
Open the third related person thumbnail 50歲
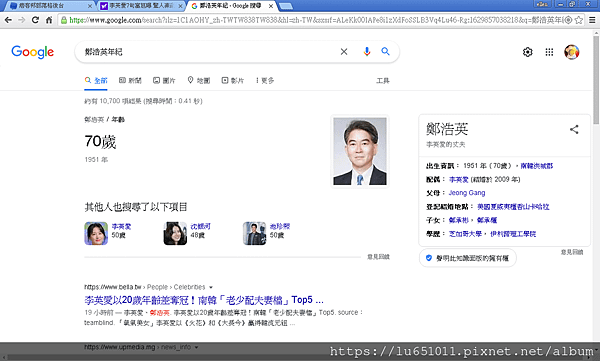[x=254, y=233]
